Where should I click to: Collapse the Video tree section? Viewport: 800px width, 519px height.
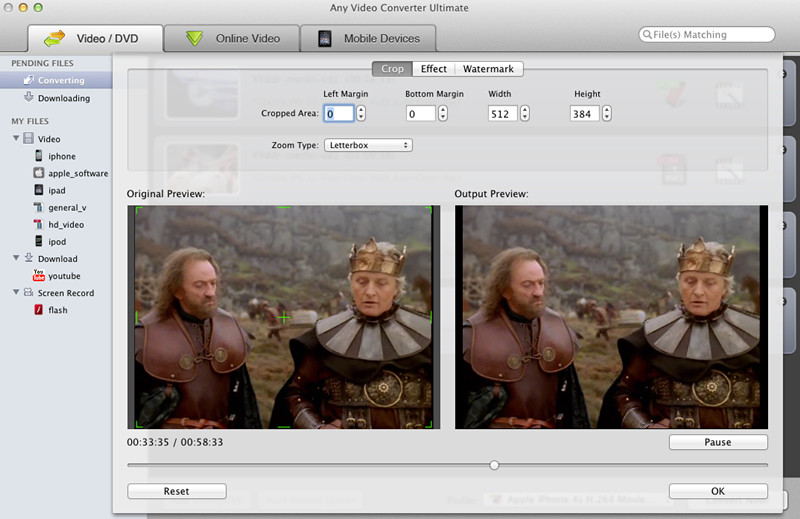click(x=16, y=138)
